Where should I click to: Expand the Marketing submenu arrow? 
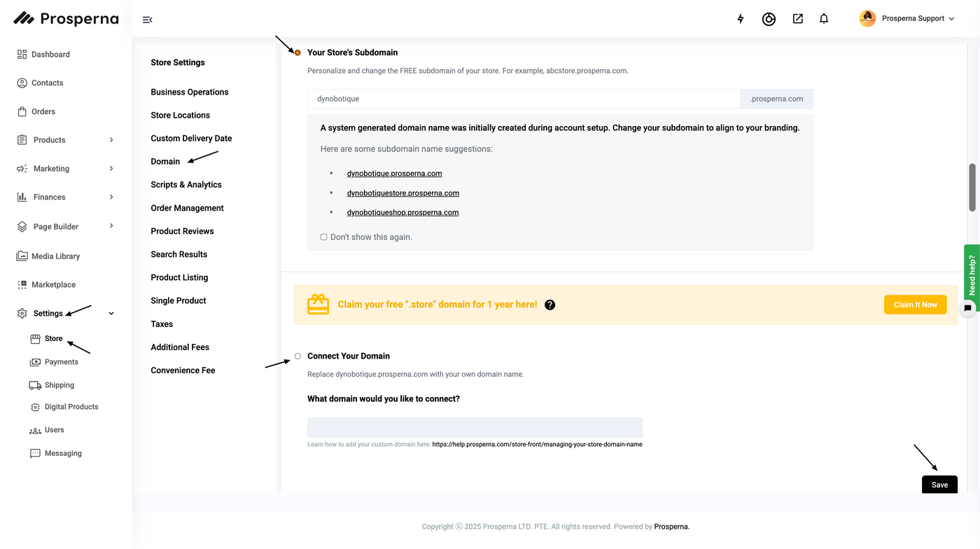pos(111,169)
